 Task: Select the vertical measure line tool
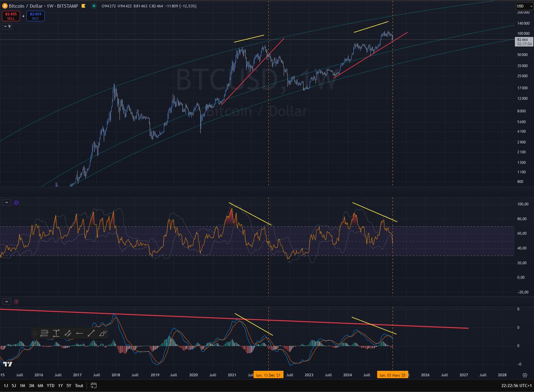[x=56, y=333]
